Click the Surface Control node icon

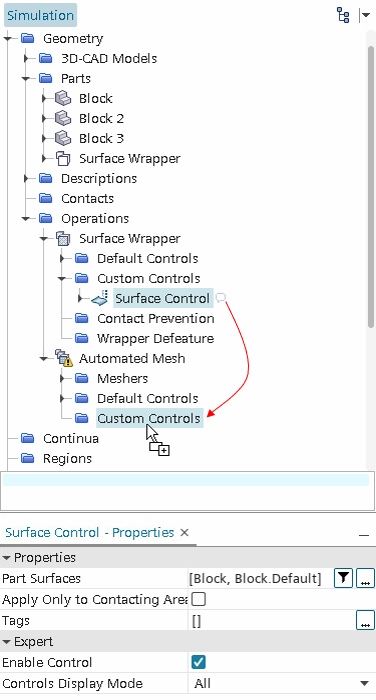(100, 298)
